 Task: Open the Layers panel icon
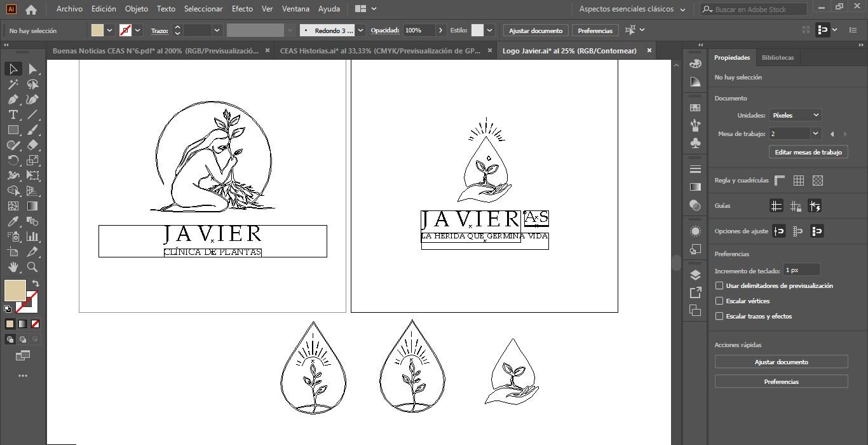(x=695, y=275)
